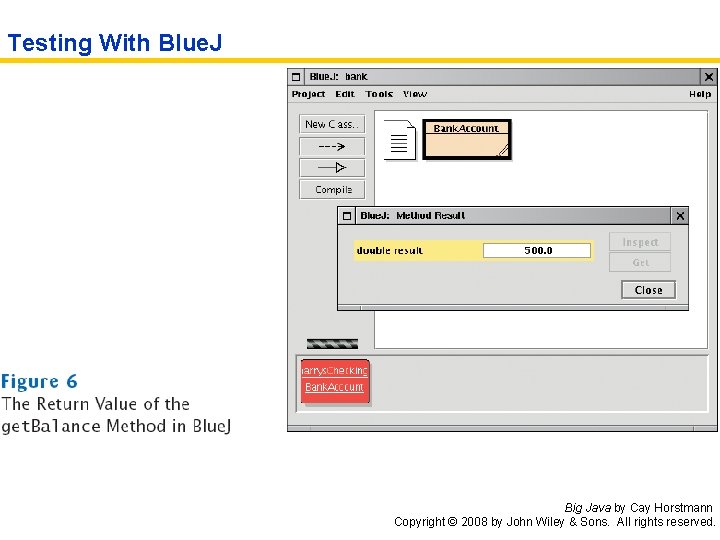Click the 'BlueJ: bank' title text
The height and width of the screenshot is (540, 720).
[x=338, y=77]
